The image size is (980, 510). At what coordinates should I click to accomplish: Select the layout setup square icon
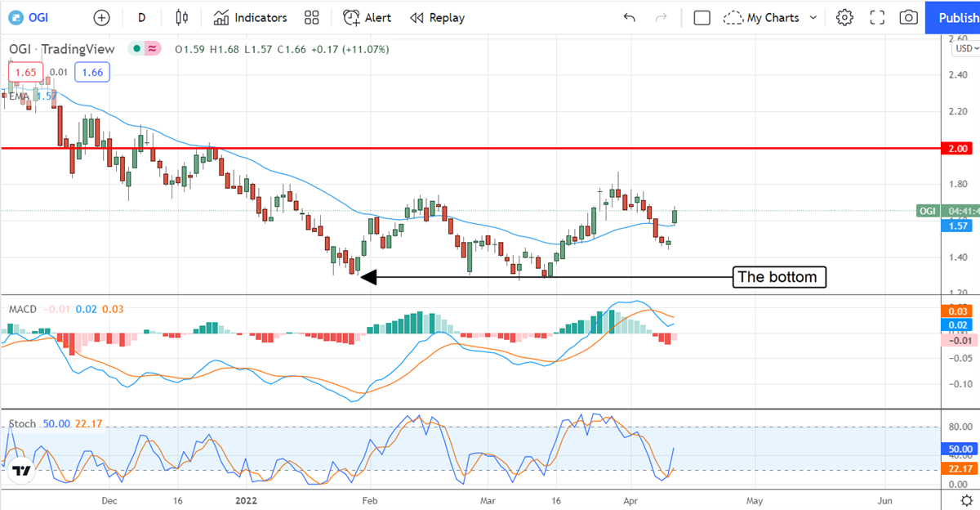(x=701, y=17)
